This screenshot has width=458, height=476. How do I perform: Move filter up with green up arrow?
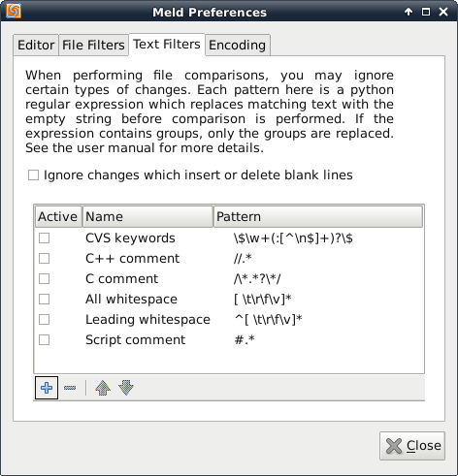coord(103,388)
